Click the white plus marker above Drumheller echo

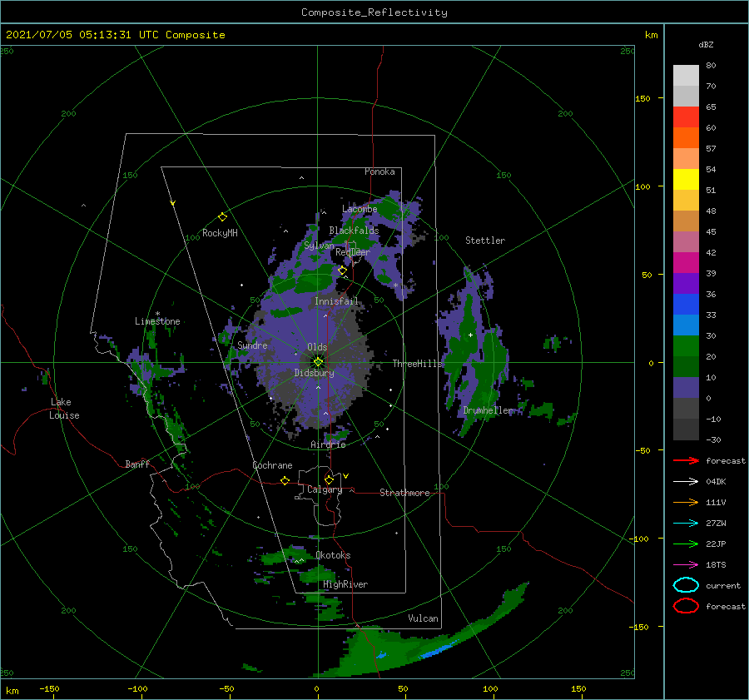coord(470,335)
